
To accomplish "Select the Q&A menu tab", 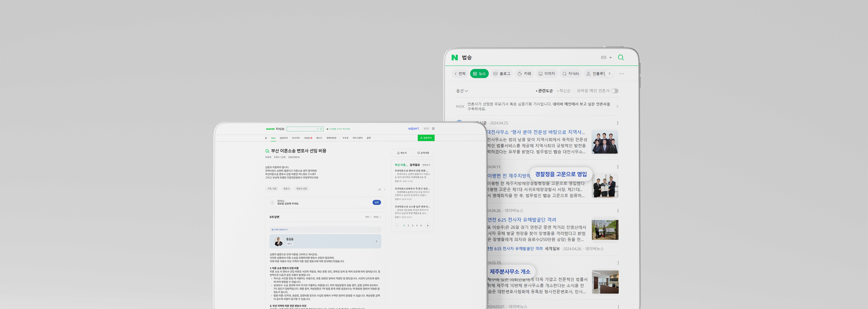I will coord(273,138).
